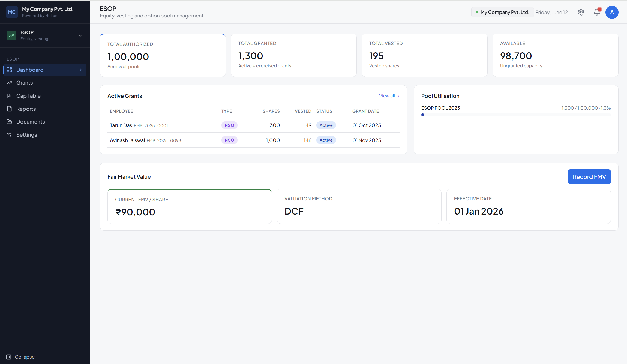Click the chevron on the Dashboard item
The height and width of the screenshot is (364, 627).
tap(81, 70)
